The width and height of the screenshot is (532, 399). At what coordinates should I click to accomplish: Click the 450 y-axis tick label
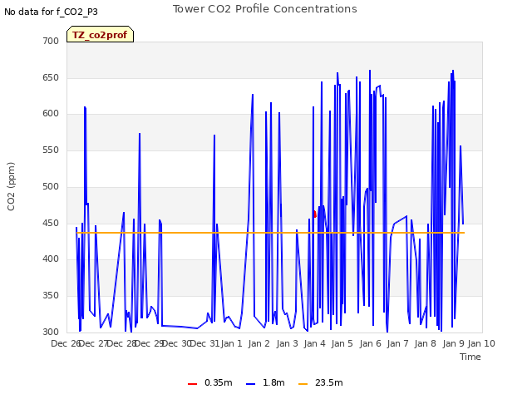(x=51, y=224)
